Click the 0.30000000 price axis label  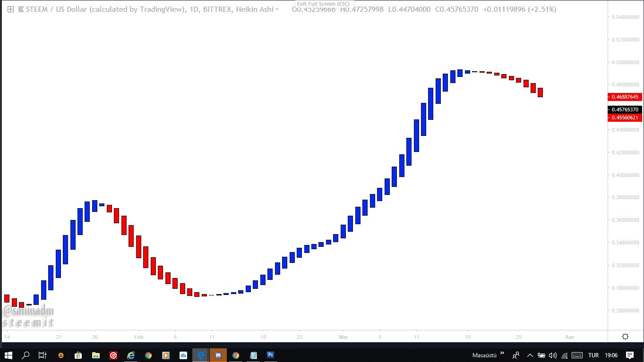(x=626, y=288)
